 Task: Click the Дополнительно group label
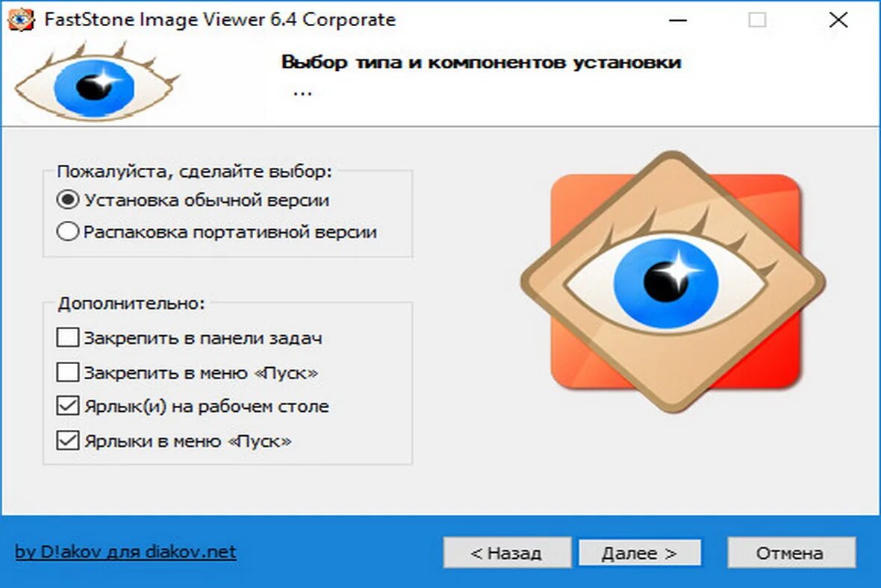[x=131, y=303]
